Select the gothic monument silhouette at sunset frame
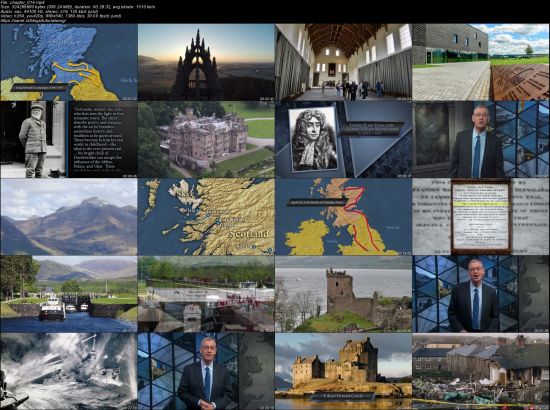Image resolution: width=550 pixels, height=410 pixels. (206, 62)
